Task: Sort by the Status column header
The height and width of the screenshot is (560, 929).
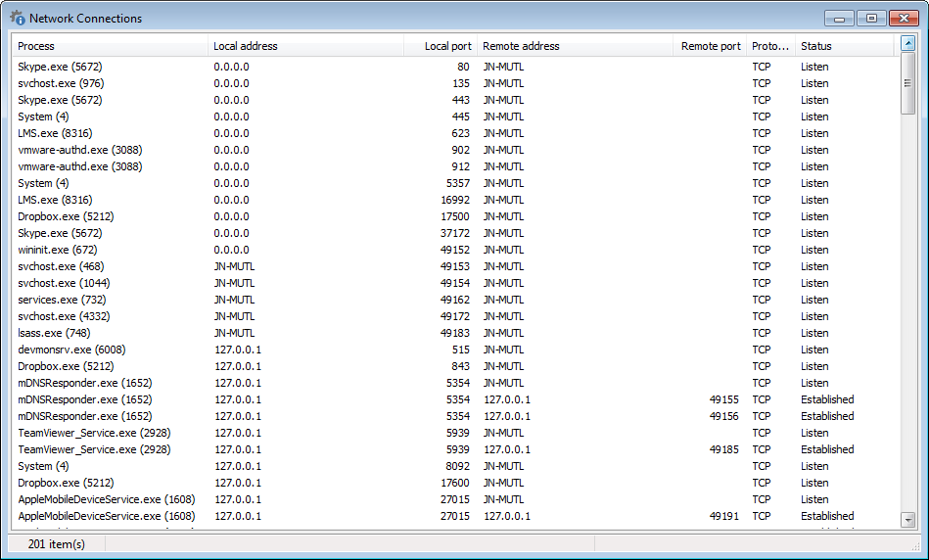Action: [x=844, y=46]
